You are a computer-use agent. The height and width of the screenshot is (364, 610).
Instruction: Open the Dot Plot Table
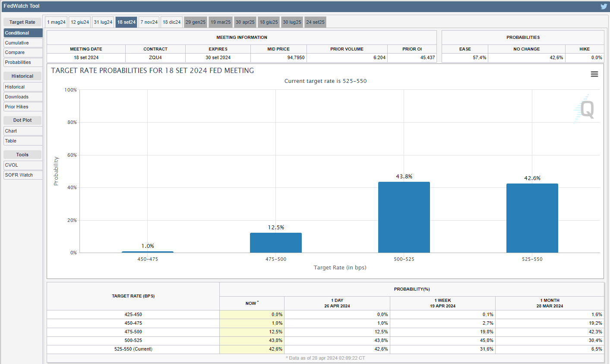(x=23, y=141)
